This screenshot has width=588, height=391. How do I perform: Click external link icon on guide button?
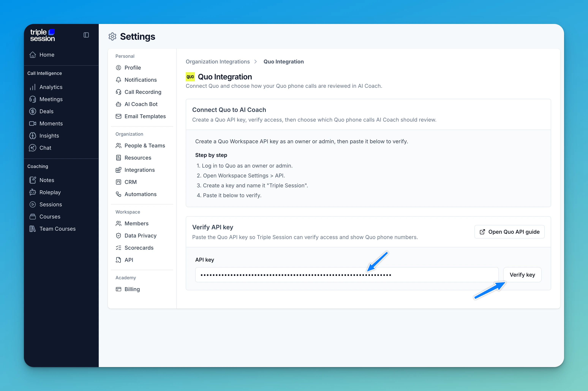482,232
